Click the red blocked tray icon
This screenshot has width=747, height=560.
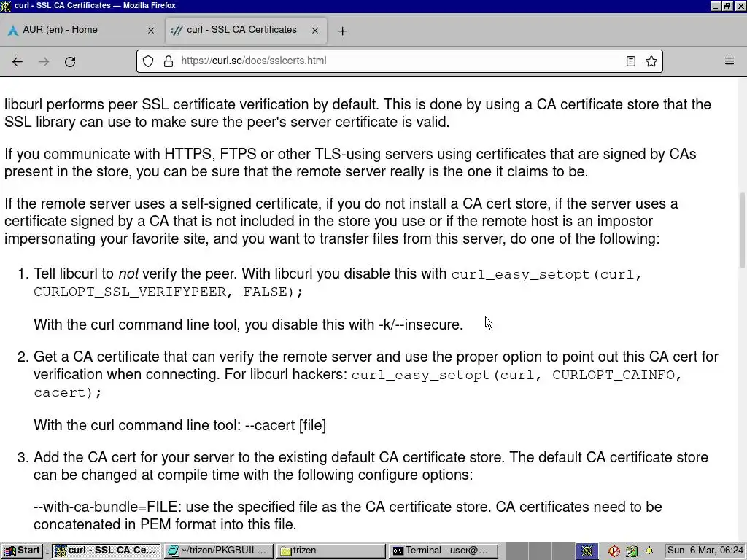614,551
